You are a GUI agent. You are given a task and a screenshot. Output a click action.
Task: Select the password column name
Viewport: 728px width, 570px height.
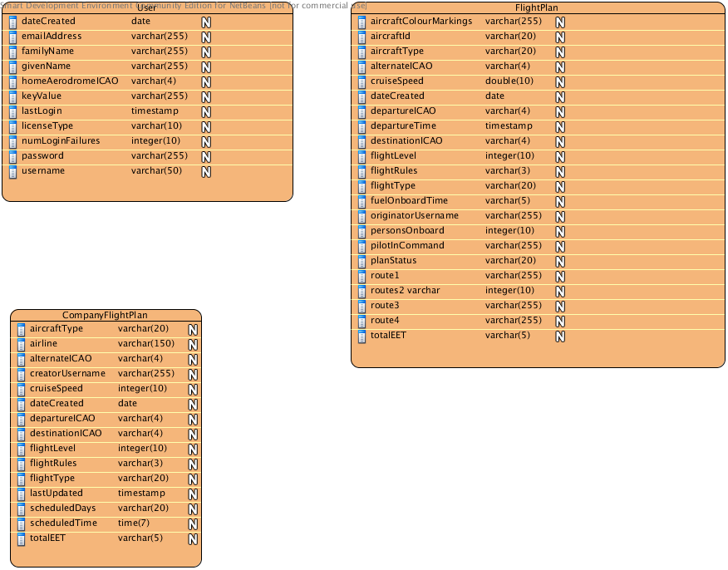[42, 155]
